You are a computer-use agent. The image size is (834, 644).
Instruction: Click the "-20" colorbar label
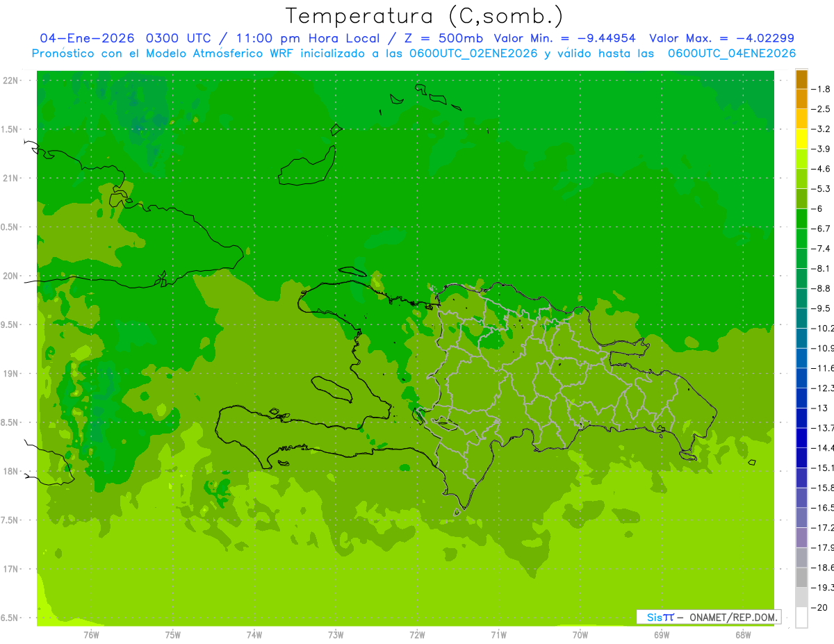(820, 608)
